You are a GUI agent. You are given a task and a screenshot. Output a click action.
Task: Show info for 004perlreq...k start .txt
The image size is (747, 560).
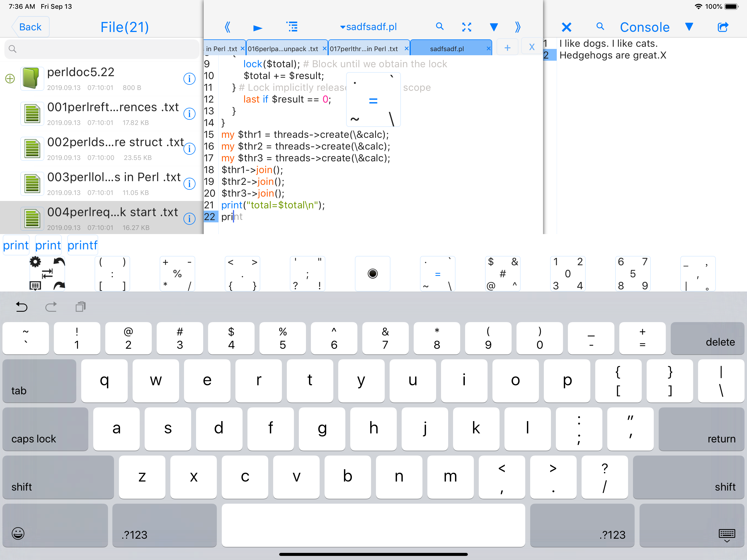click(x=189, y=219)
